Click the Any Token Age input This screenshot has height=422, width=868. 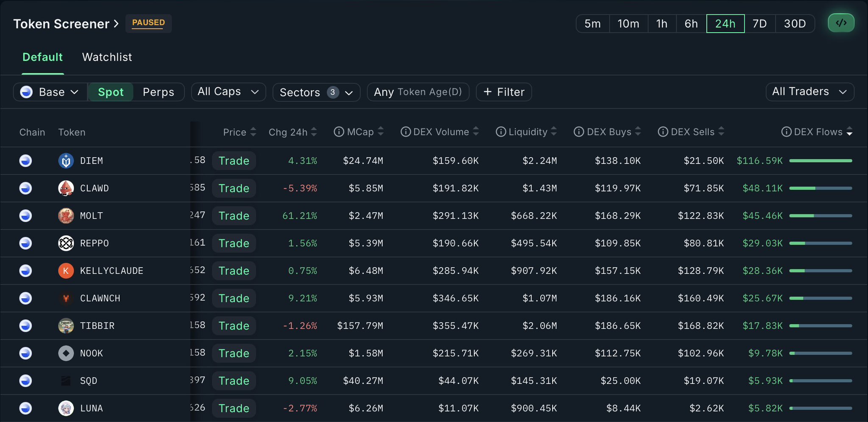coord(418,92)
